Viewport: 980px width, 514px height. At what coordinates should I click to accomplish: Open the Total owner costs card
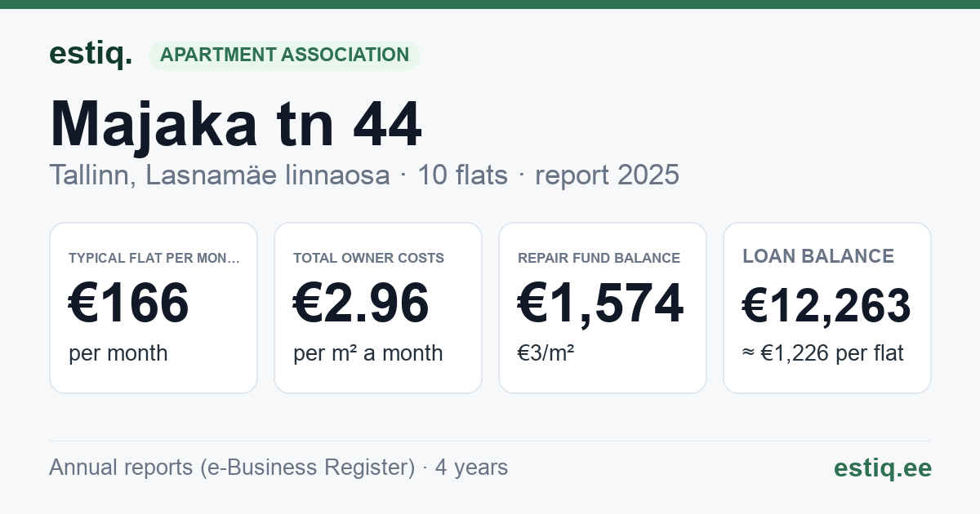pos(378,308)
